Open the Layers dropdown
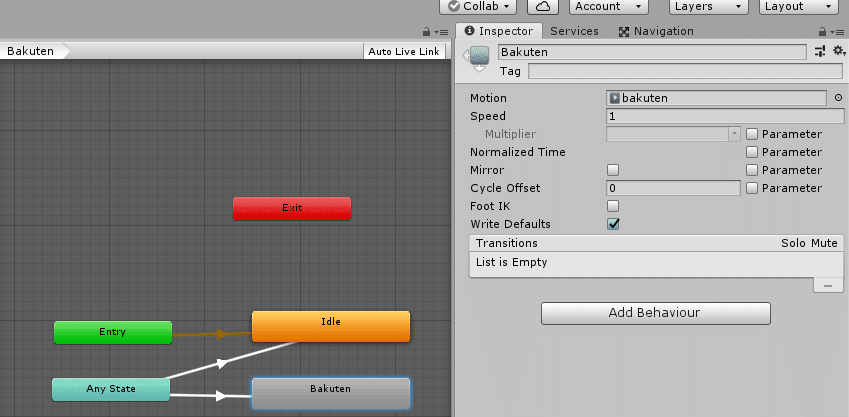849x417 pixels. tap(709, 6)
